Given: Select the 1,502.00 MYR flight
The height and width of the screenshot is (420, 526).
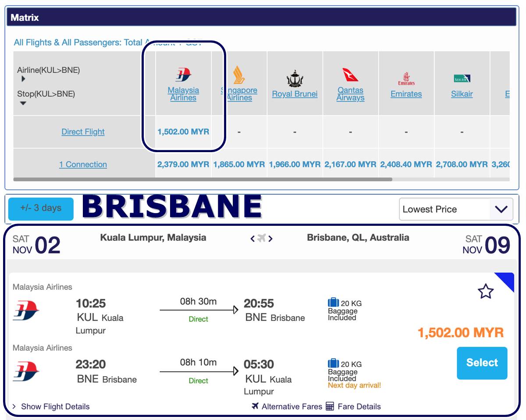Looking at the screenshot, I should 482,363.
